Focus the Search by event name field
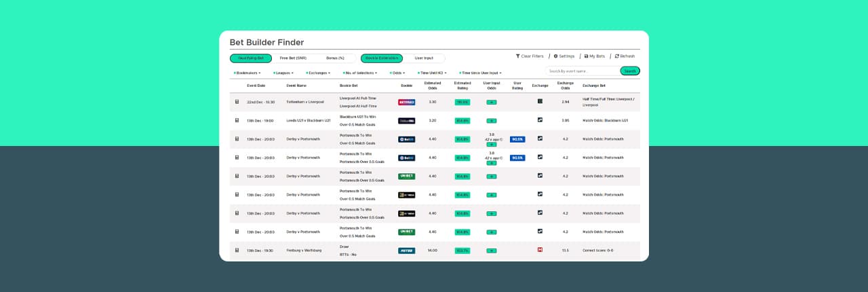Viewport: 868px width, 292px height. pyautogui.click(x=583, y=71)
